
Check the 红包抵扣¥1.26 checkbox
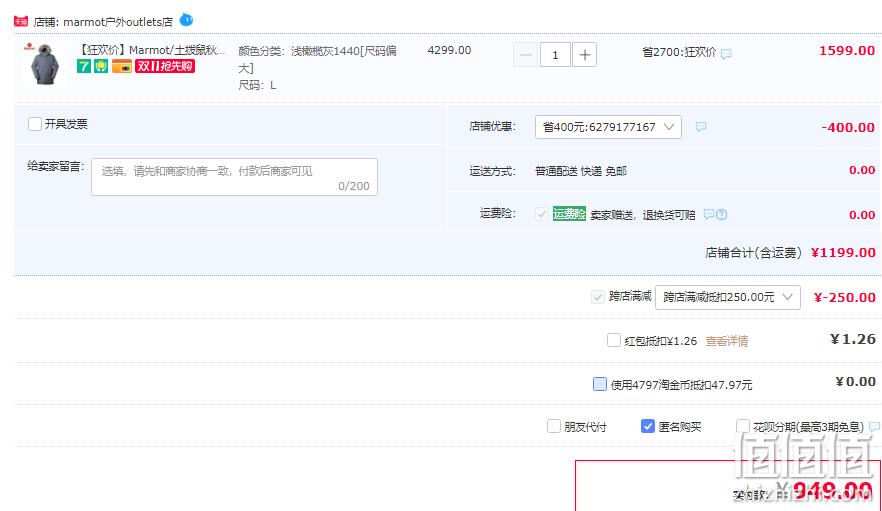pyautogui.click(x=614, y=340)
